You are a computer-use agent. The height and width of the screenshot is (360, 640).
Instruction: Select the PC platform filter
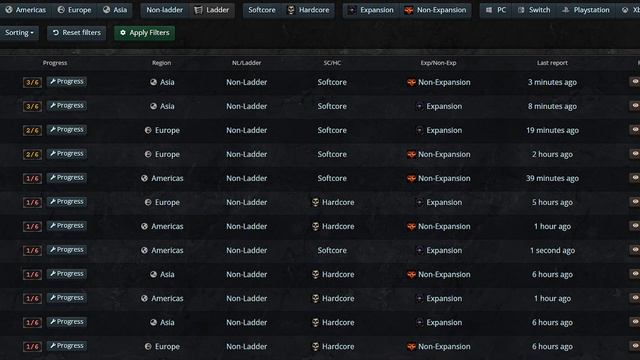496,10
